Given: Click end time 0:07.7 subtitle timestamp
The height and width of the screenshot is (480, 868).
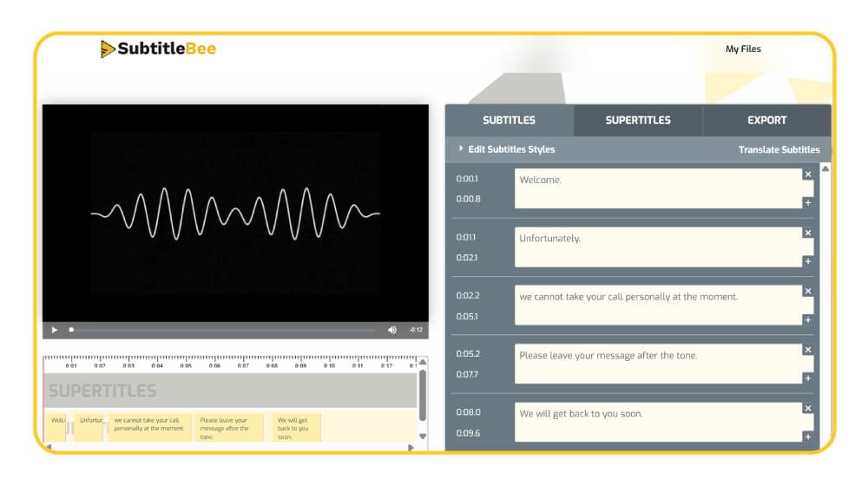Looking at the screenshot, I should (467, 374).
